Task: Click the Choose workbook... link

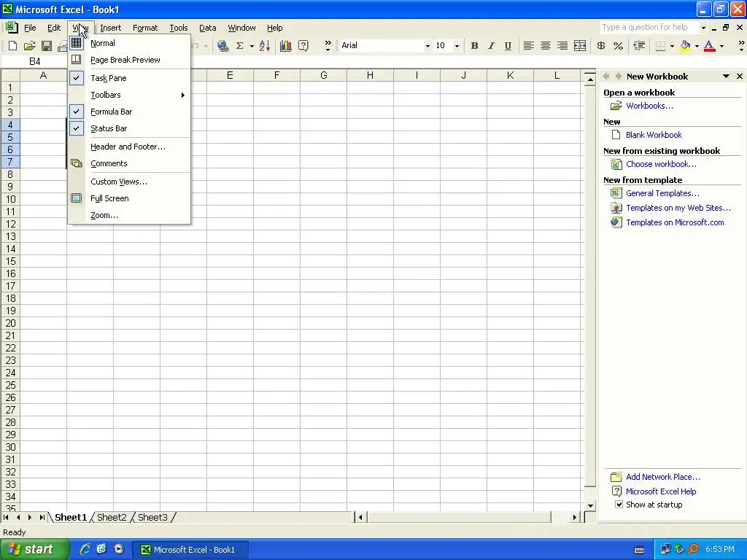Action: (661, 164)
